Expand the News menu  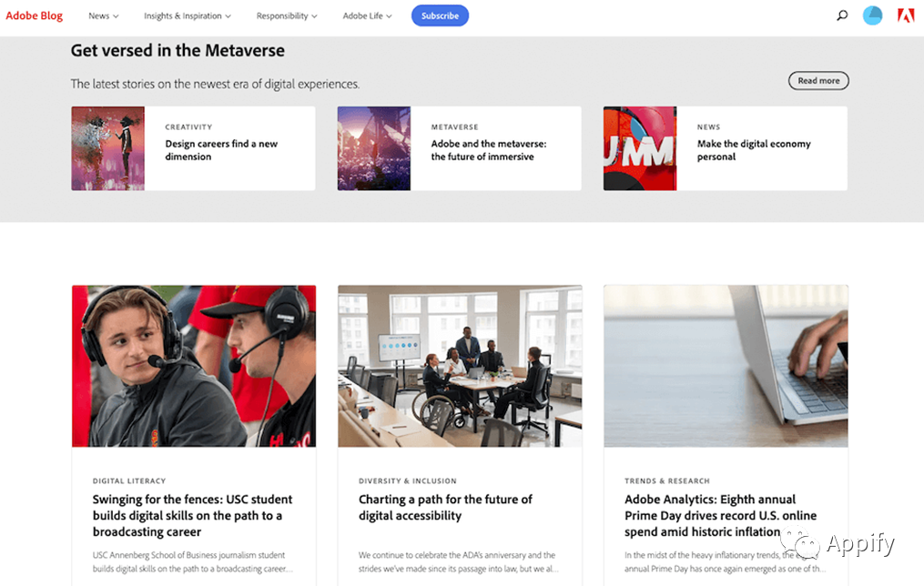[x=103, y=15]
